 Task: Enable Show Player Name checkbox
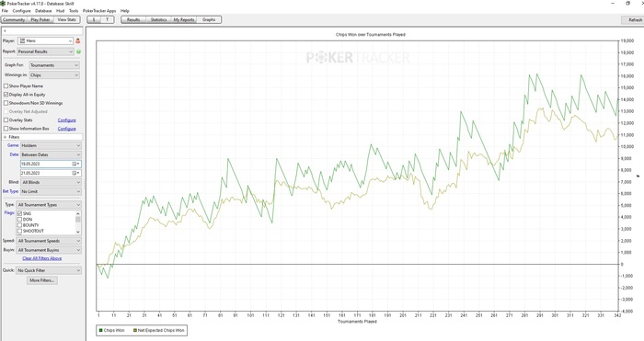6,86
